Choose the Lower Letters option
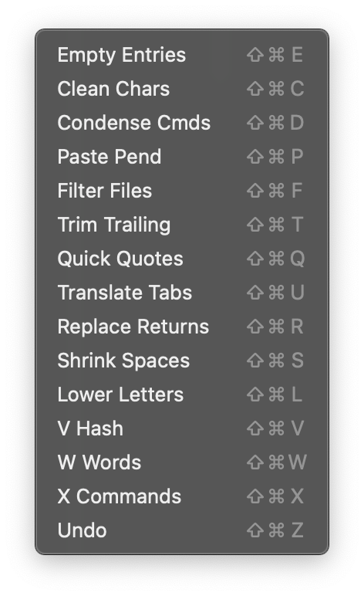The image size is (364, 596). [x=182, y=395]
